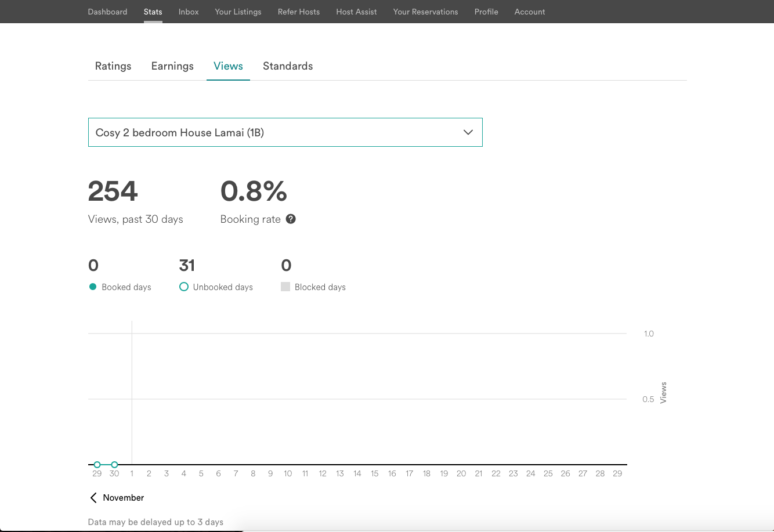Select the Views tab
Image resolution: width=774 pixels, height=532 pixels.
point(228,66)
